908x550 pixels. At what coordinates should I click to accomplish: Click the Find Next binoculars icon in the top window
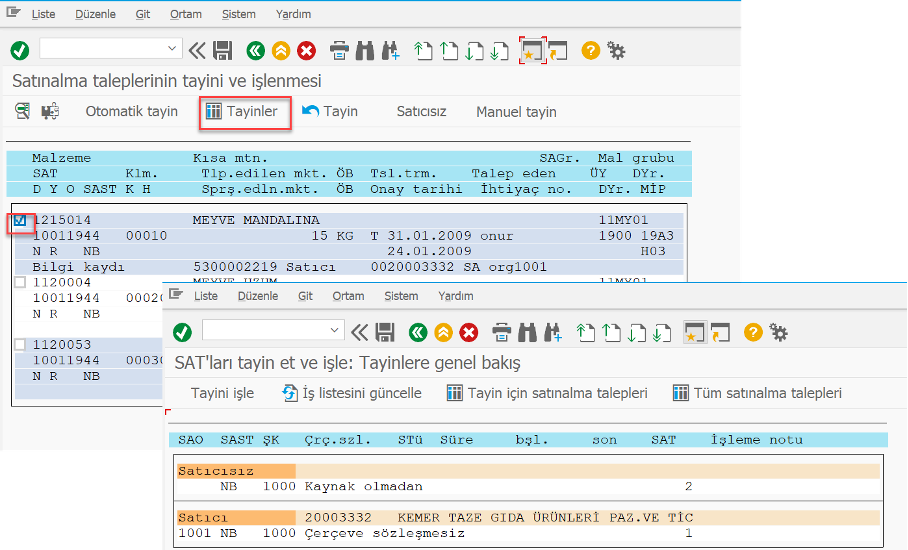point(390,51)
